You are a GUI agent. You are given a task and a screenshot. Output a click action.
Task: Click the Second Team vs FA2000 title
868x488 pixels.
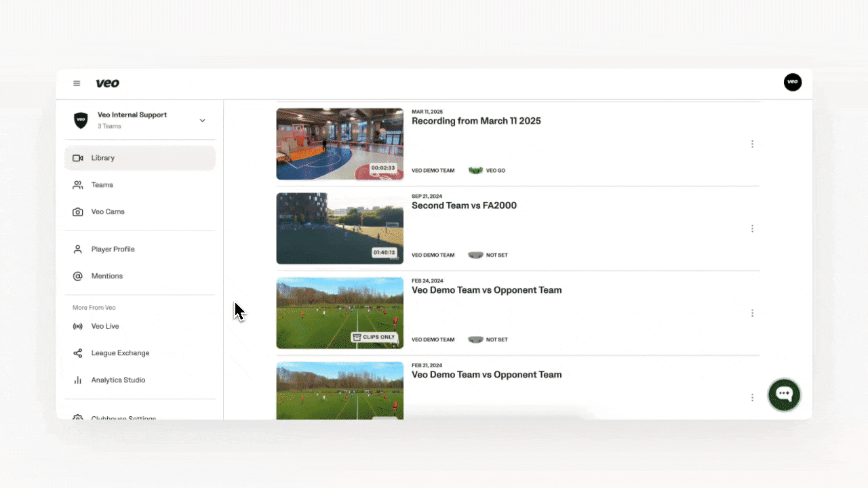[x=464, y=205]
